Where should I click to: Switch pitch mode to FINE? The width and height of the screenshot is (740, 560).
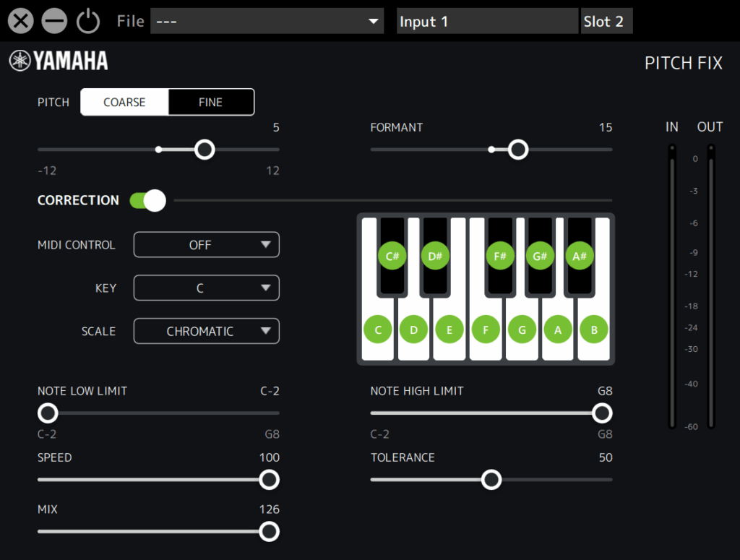point(211,102)
